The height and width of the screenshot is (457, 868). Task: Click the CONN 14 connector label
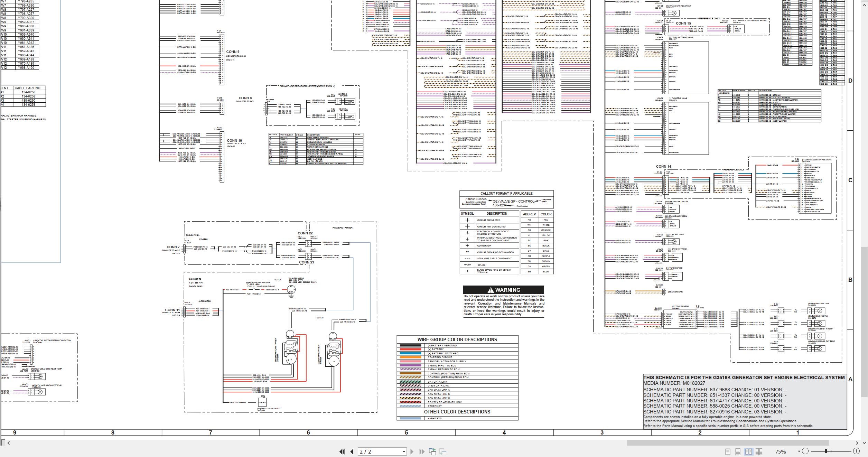[664, 167]
